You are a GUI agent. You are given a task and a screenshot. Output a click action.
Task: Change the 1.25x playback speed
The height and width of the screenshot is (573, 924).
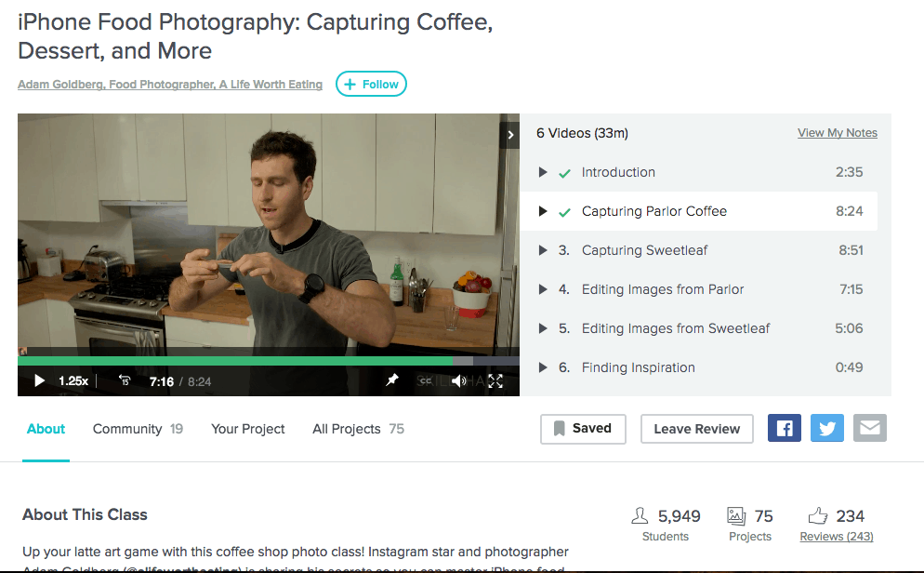click(73, 380)
